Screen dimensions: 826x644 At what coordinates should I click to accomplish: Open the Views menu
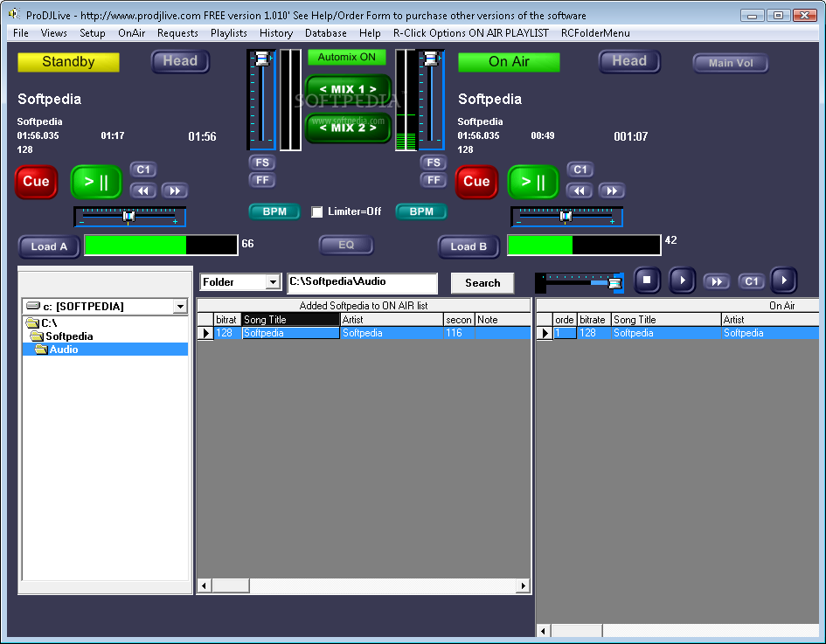[x=53, y=33]
